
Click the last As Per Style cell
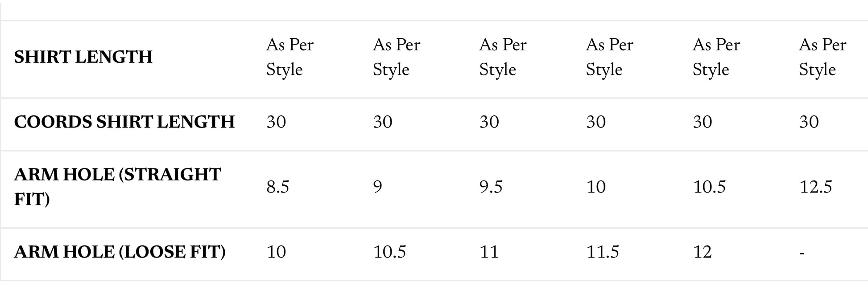coord(823,57)
